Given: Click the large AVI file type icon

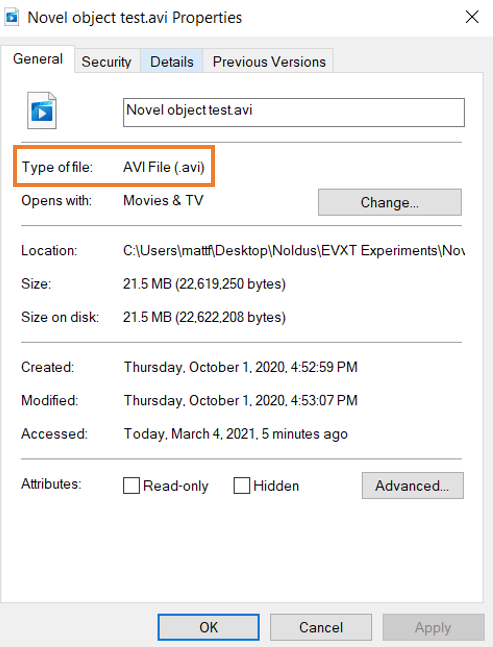Looking at the screenshot, I should click(x=42, y=111).
